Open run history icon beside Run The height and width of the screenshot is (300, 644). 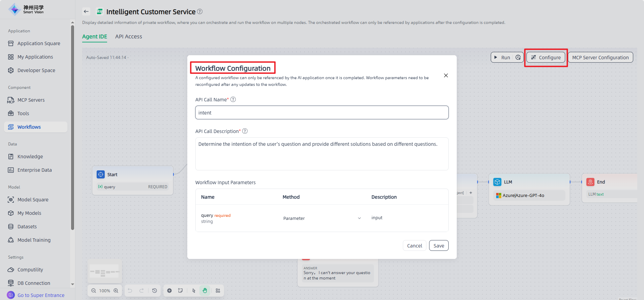(518, 58)
